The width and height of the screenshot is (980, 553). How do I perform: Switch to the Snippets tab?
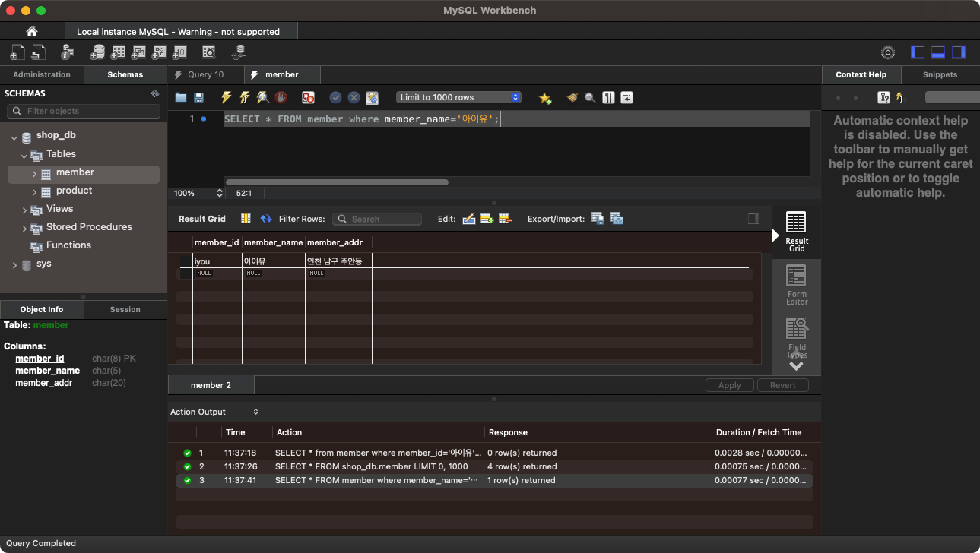[940, 74]
